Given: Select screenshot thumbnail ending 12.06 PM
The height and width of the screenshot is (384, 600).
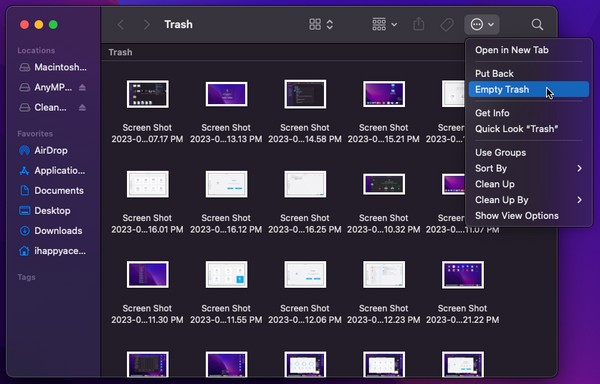Looking at the screenshot, I should point(305,275).
